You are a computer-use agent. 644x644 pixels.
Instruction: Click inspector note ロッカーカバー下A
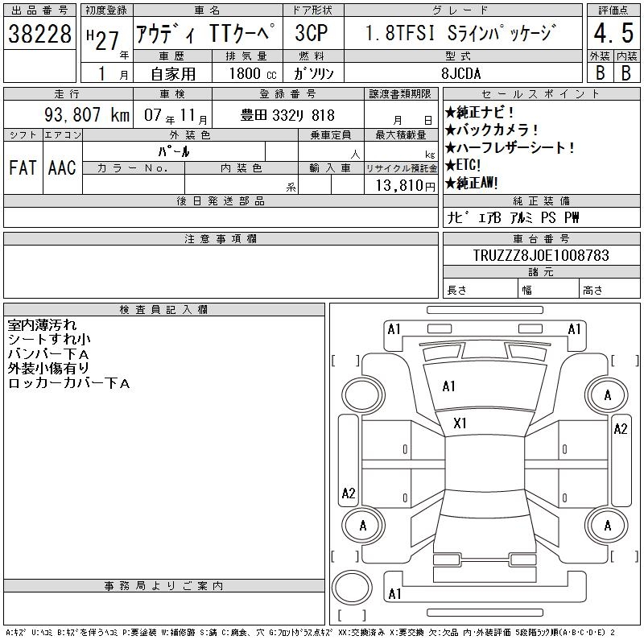[x=68, y=383]
